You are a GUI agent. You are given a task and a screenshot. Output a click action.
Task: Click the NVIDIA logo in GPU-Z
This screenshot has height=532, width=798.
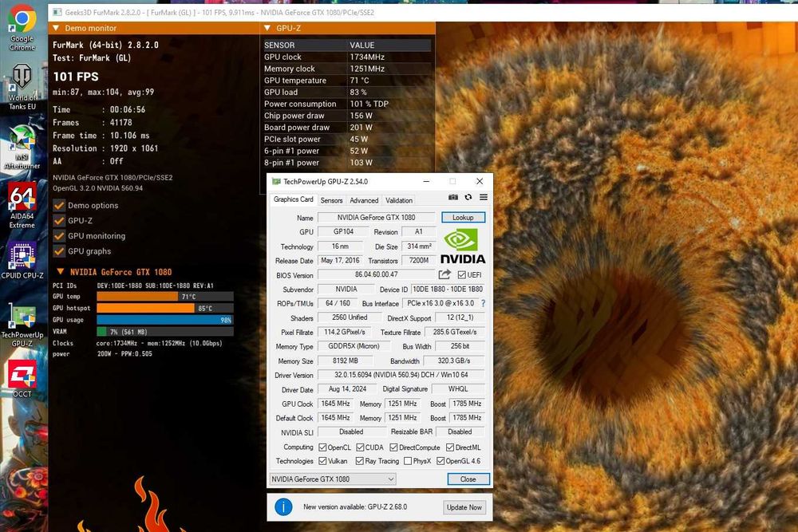click(x=462, y=246)
